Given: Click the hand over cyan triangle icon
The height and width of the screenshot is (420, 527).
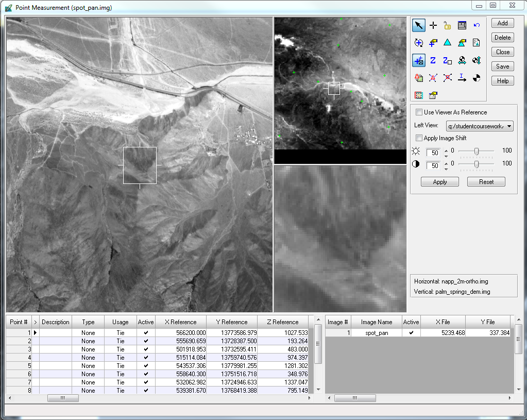Looking at the screenshot, I should [462, 43].
